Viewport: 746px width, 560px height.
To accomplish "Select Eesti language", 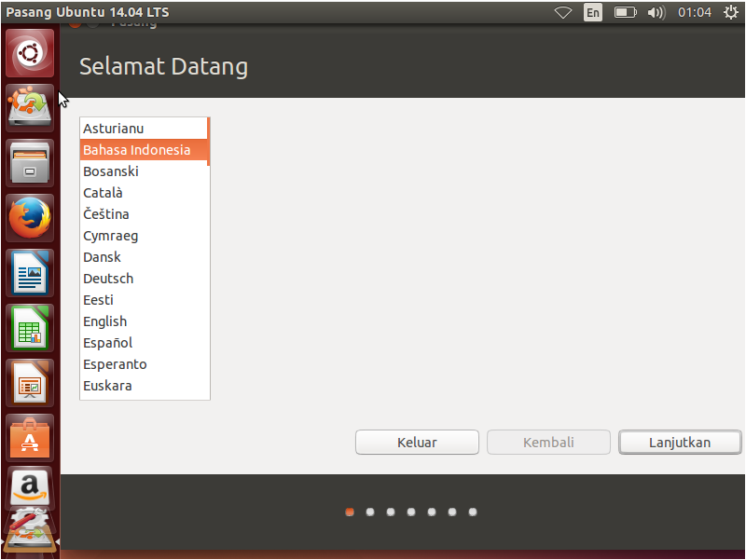I will [x=144, y=299].
